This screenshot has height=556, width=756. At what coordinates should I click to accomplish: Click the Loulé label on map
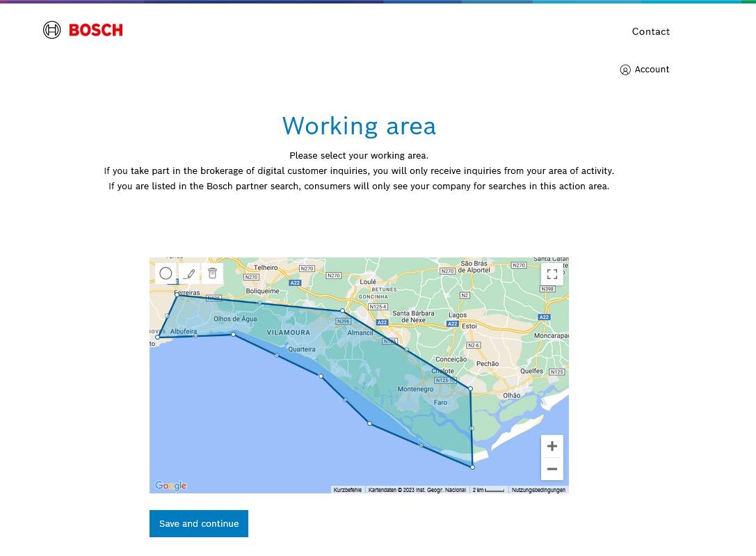tap(368, 282)
